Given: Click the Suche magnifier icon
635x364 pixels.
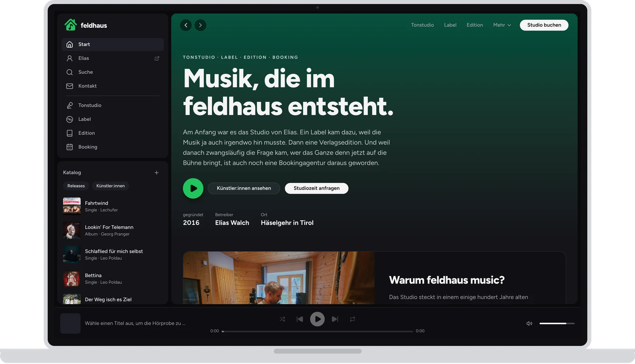Looking at the screenshot, I should (x=69, y=72).
